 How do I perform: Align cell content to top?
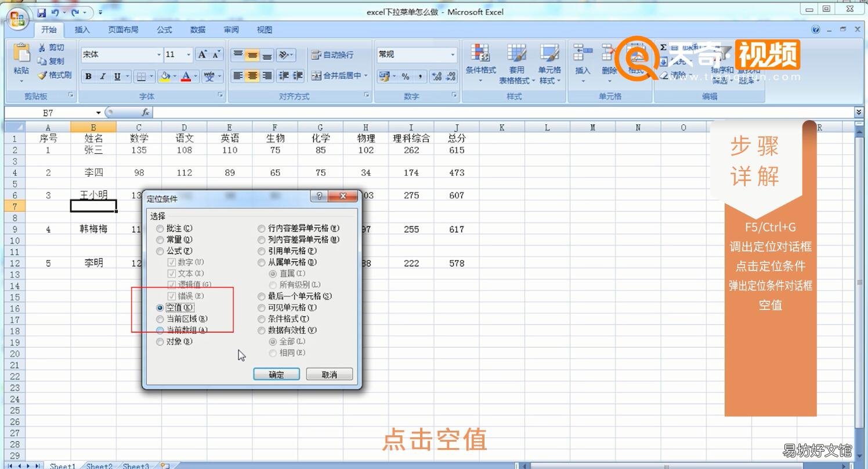tap(238, 55)
